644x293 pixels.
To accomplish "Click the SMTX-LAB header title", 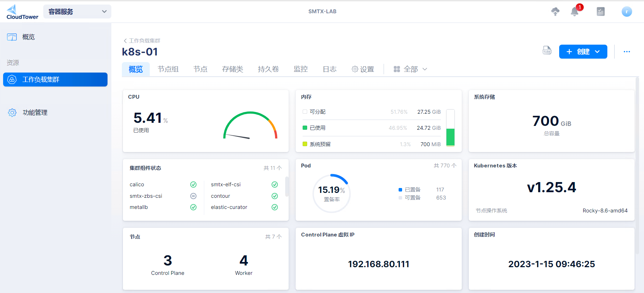I will coord(322,12).
